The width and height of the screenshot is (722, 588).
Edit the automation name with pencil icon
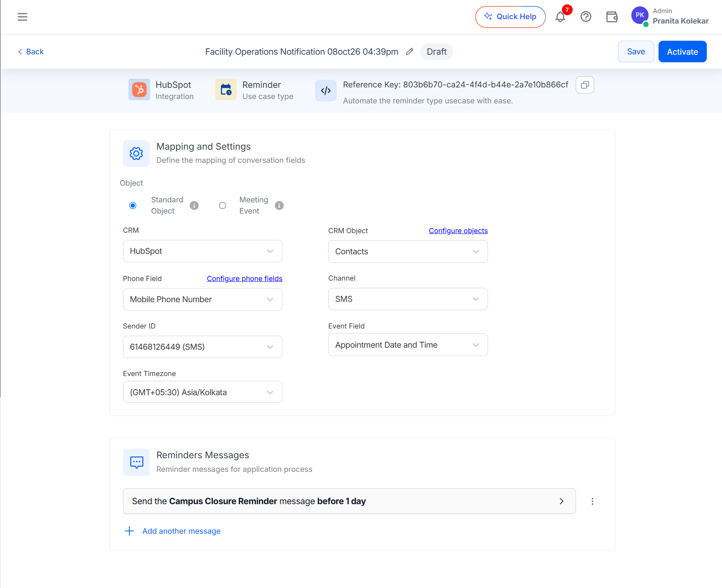[x=409, y=51]
